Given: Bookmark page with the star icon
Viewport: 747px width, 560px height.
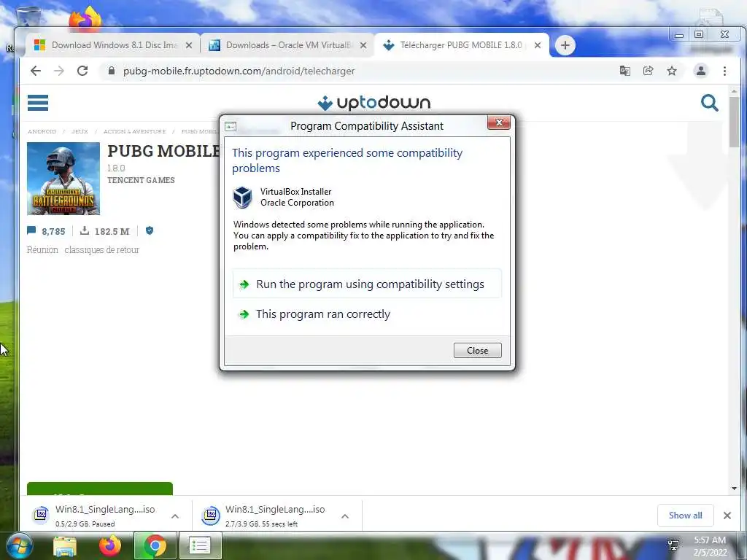Looking at the screenshot, I should coord(672,71).
